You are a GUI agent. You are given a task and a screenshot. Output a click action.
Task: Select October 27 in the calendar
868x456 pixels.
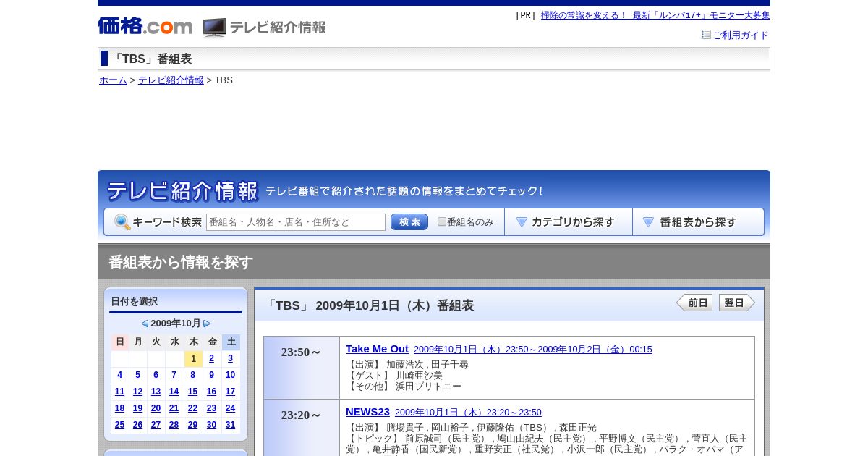point(156,425)
